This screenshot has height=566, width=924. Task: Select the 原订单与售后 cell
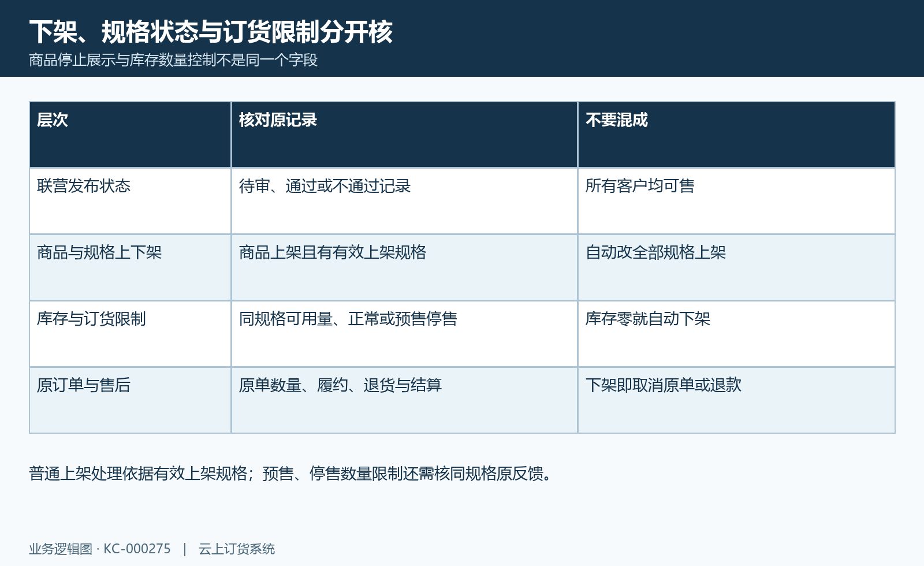click(131, 400)
